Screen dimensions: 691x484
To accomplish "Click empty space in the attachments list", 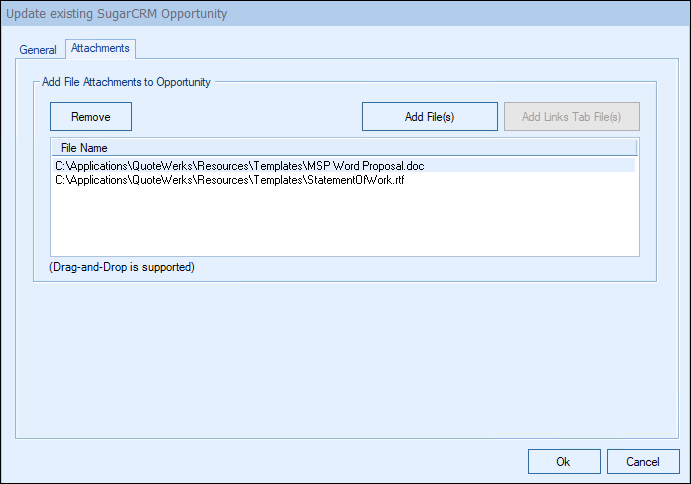I will [344, 224].
